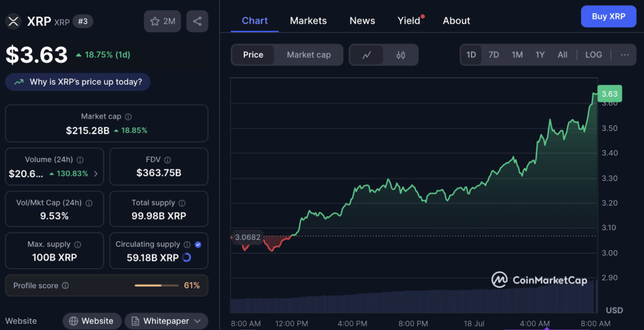The image size is (644, 330).
Task: Switch to candlestick chart icon
Action: click(401, 55)
